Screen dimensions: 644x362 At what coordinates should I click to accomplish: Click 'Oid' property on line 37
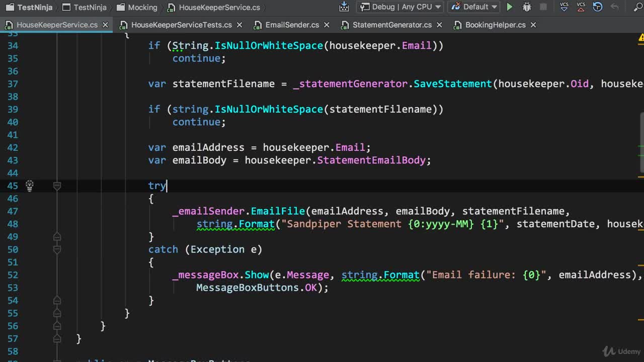(x=580, y=84)
